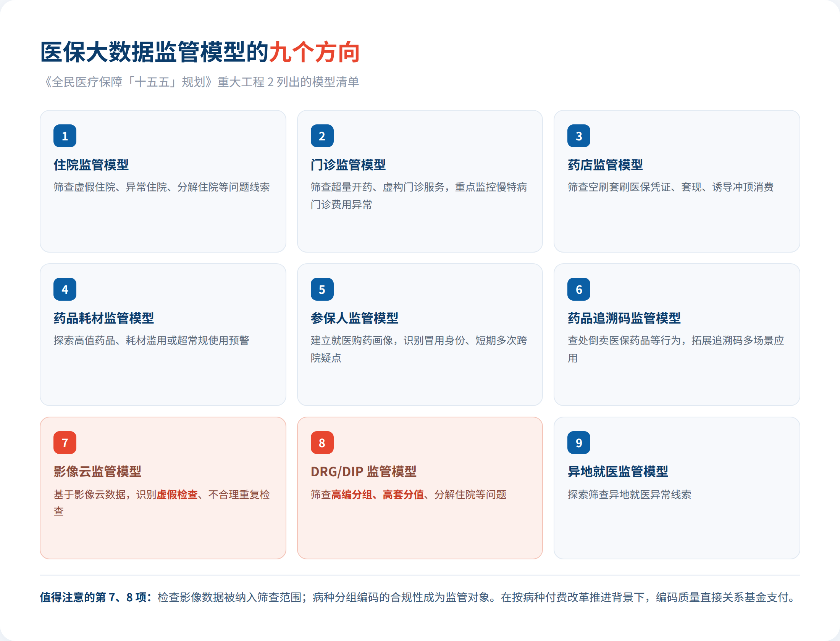Click the main title 医保大数据监管模型的九个方向
This screenshot has width=840, height=641.
click(200, 52)
